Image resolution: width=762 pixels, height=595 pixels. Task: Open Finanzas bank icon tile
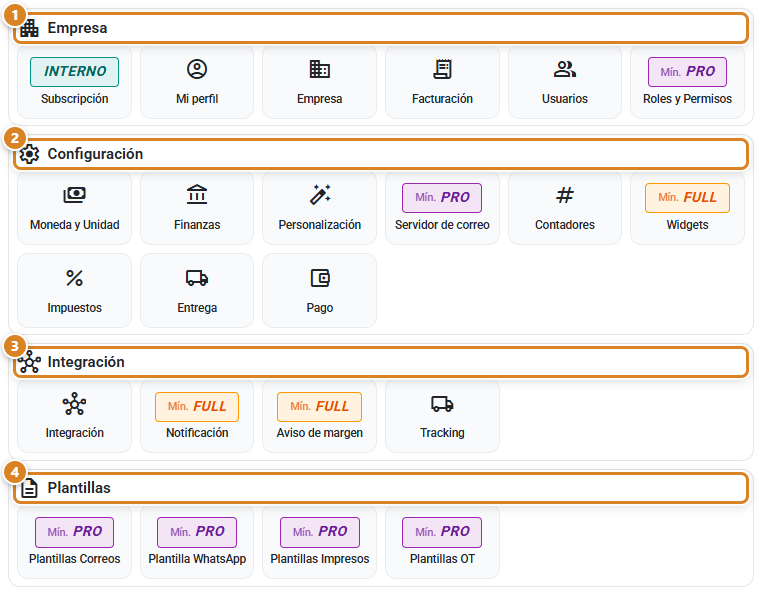197,208
